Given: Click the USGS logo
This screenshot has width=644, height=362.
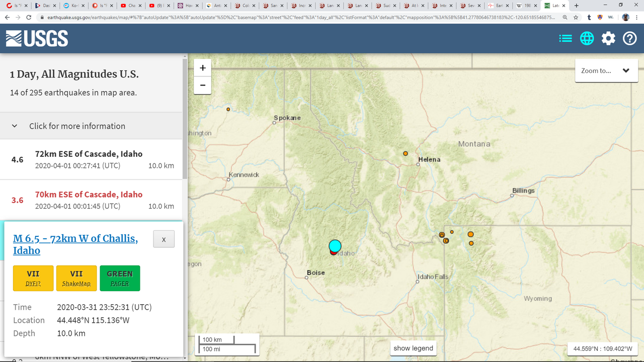Looking at the screenshot, I should 37,39.
